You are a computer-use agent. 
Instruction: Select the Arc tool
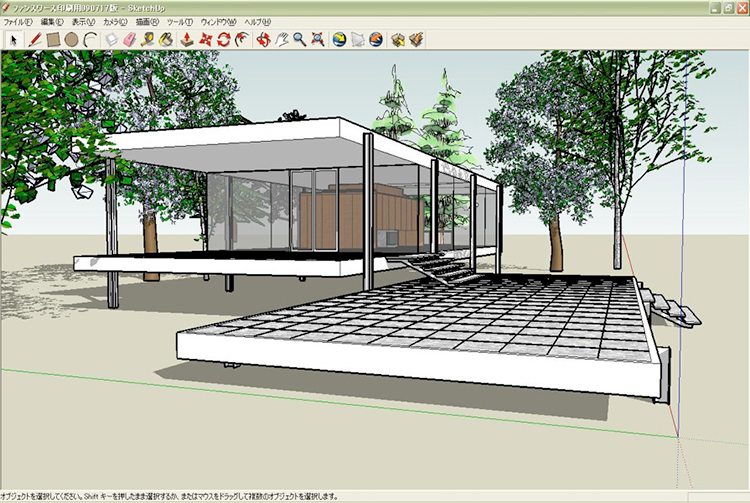coord(90,40)
